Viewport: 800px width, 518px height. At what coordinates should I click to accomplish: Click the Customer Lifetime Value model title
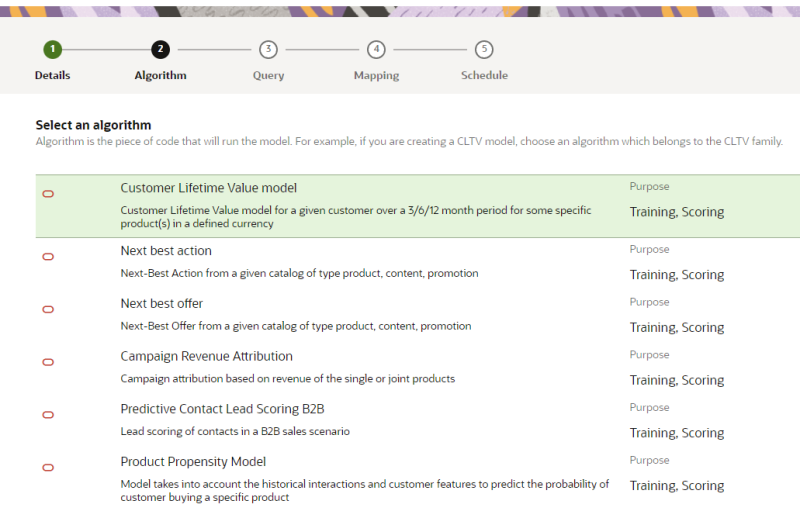(x=208, y=188)
